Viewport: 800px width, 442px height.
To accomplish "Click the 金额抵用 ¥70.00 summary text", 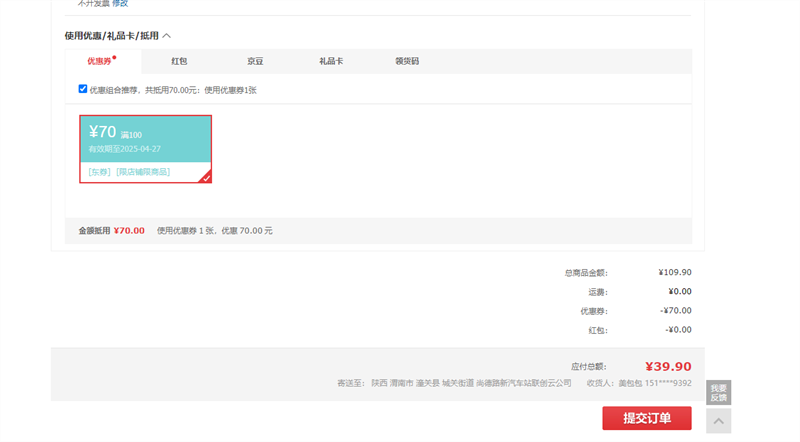I will [x=111, y=231].
